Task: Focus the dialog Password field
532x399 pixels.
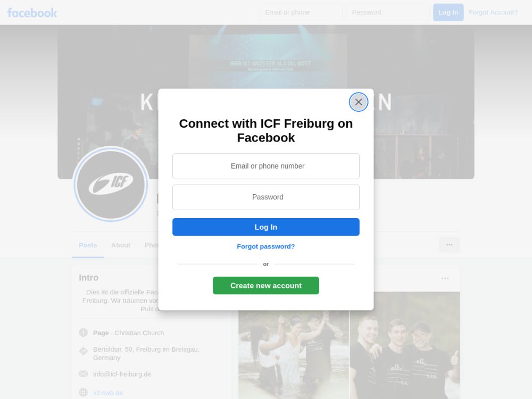Action: point(265,197)
